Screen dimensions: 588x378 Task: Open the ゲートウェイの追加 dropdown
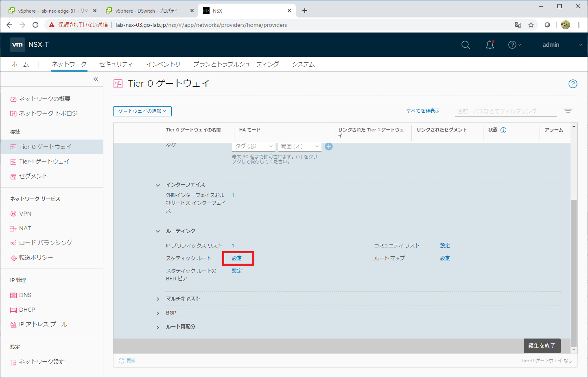(142, 111)
